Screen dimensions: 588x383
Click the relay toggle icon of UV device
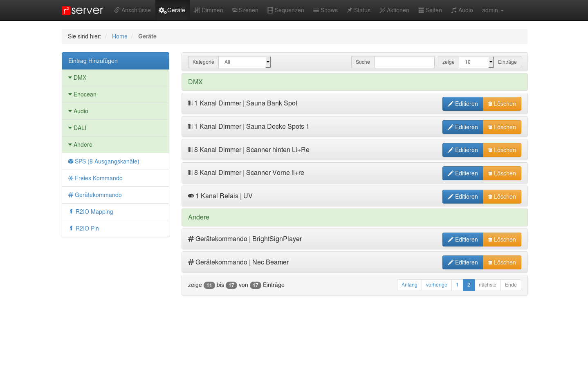click(x=191, y=196)
